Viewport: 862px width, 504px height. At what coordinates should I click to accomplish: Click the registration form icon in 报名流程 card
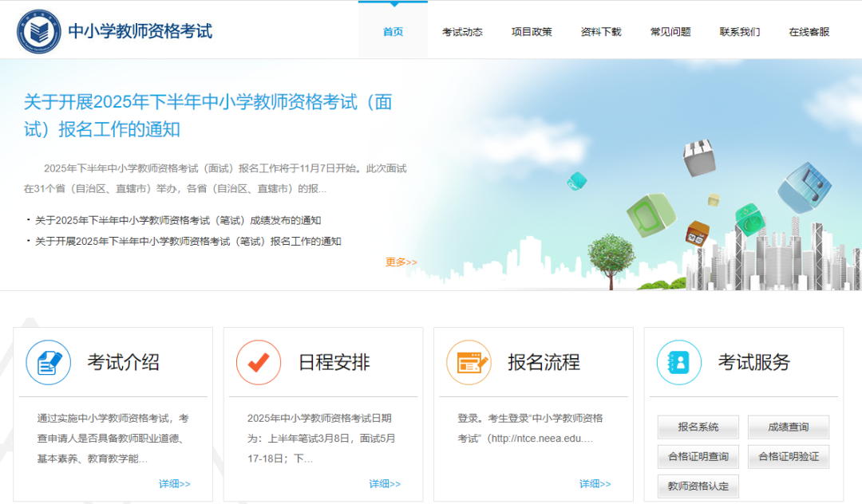pos(470,362)
